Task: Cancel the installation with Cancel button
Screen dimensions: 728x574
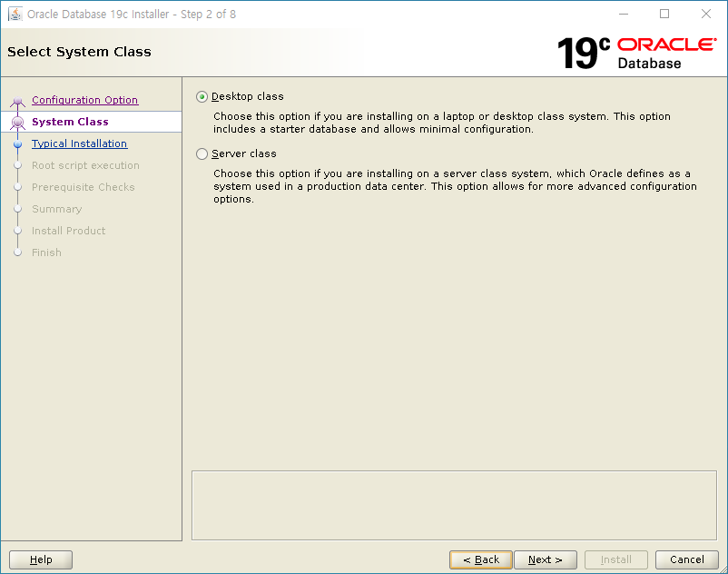Action: 686,559
